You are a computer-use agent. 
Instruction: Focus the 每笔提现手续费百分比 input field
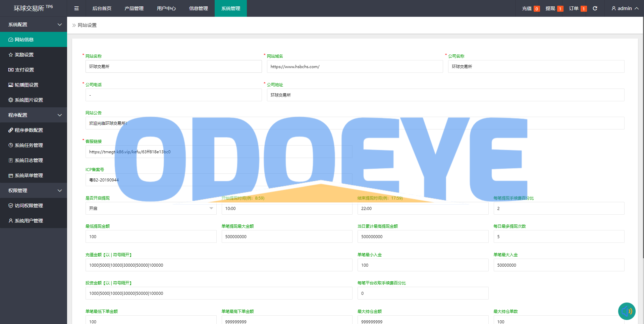(x=559, y=208)
